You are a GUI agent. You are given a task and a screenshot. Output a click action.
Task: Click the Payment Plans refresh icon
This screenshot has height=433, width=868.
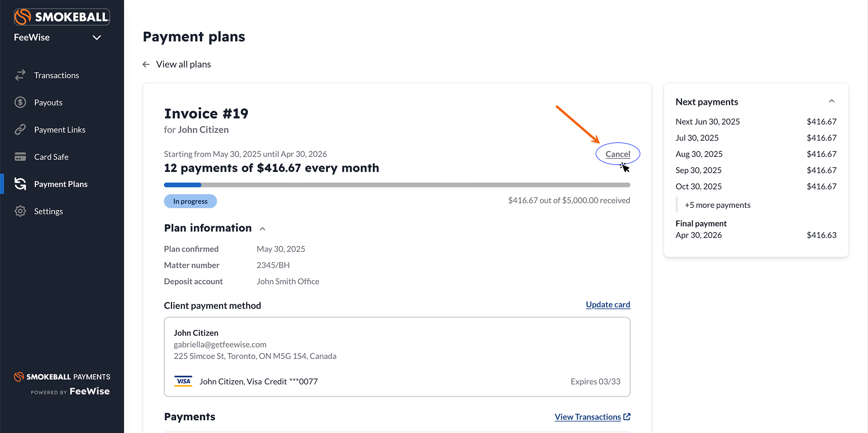tap(20, 184)
